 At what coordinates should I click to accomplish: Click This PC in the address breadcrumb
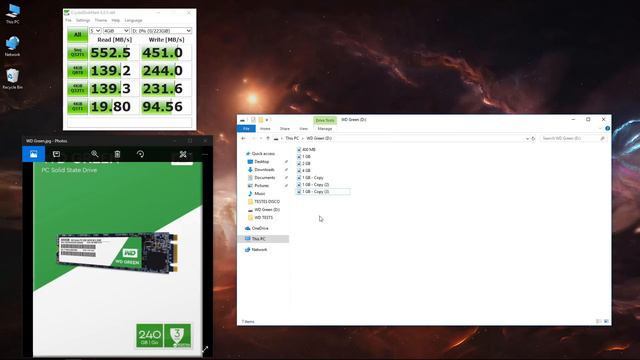(292, 138)
